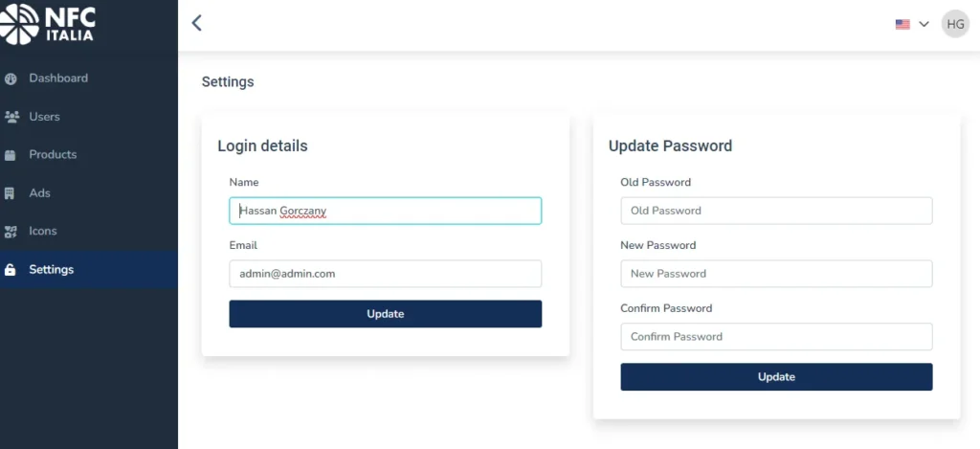Open the HG user avatar menu
980x449 pixels.
[x=955, y=24]
